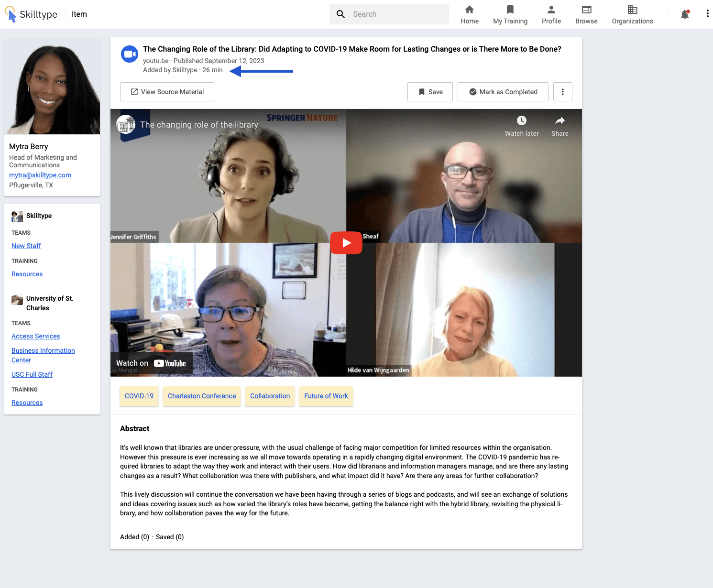Go to Home in top navigation

(x=470, y=15)
